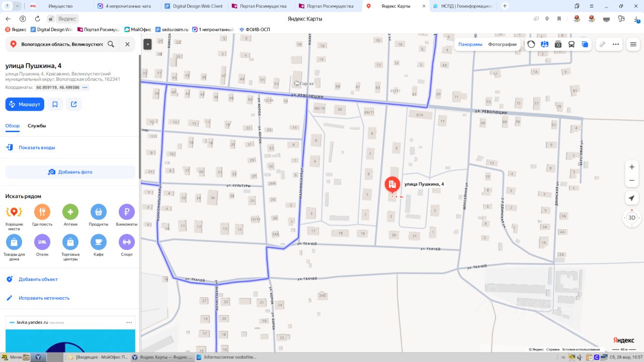
Task: Open Informacionnoe soobshhe taskbar window
Action: click(226, 357)
